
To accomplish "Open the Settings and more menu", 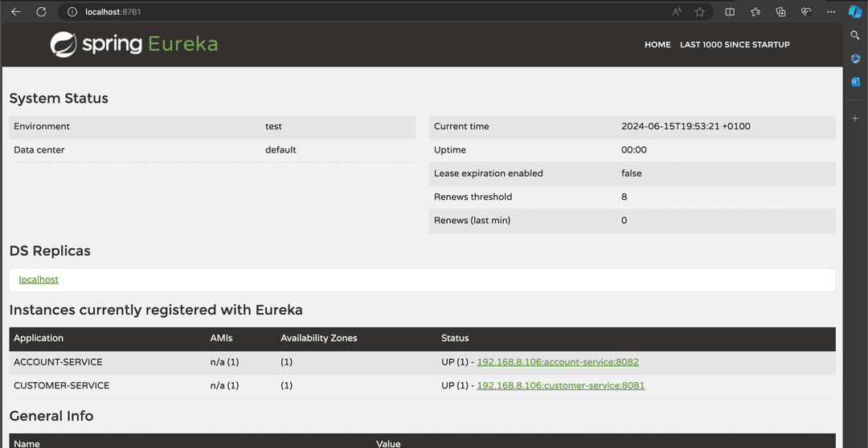I will (831, 12).
